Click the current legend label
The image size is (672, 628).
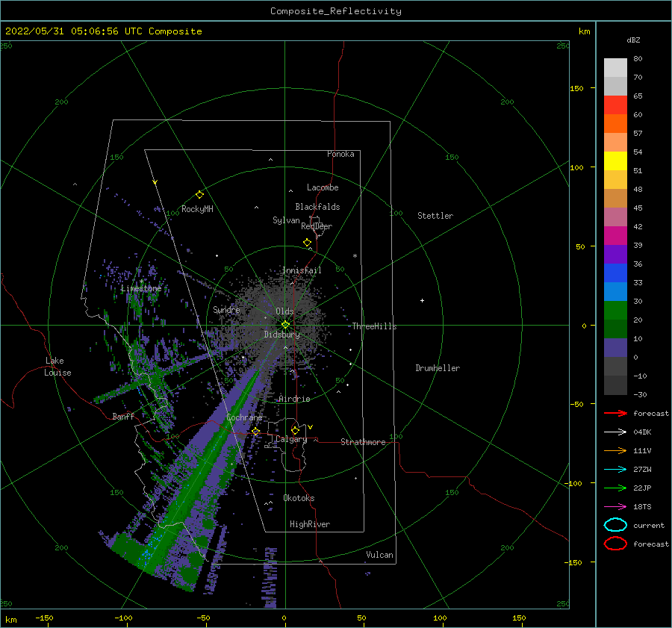point(649,525)
